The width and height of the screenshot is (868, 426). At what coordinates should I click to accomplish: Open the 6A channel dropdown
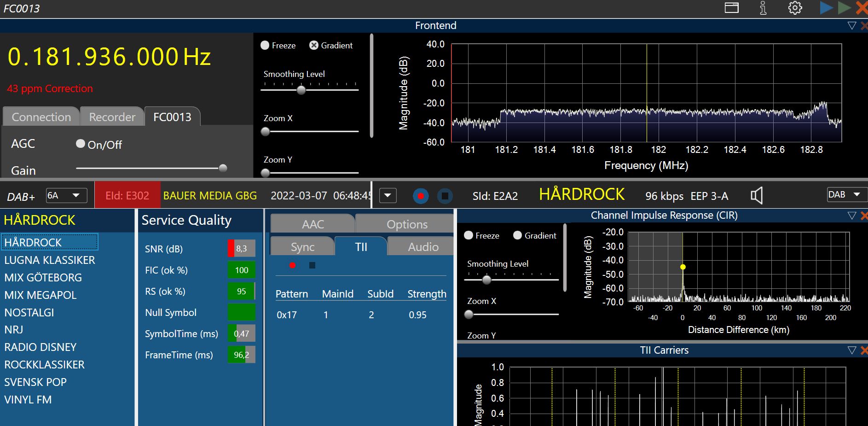(x=66, y=196)
